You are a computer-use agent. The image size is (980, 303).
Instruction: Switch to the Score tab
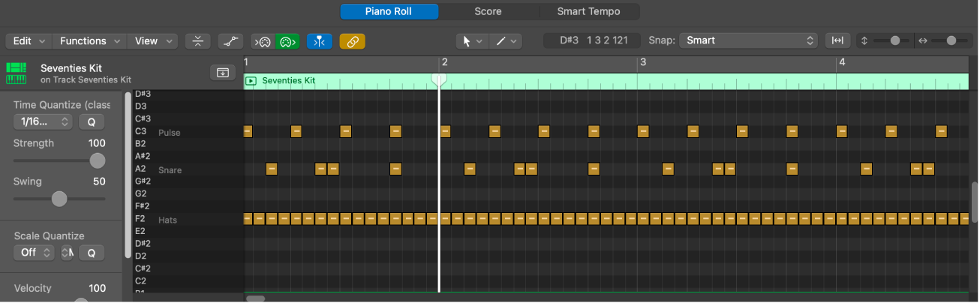[x=488, y=11]
